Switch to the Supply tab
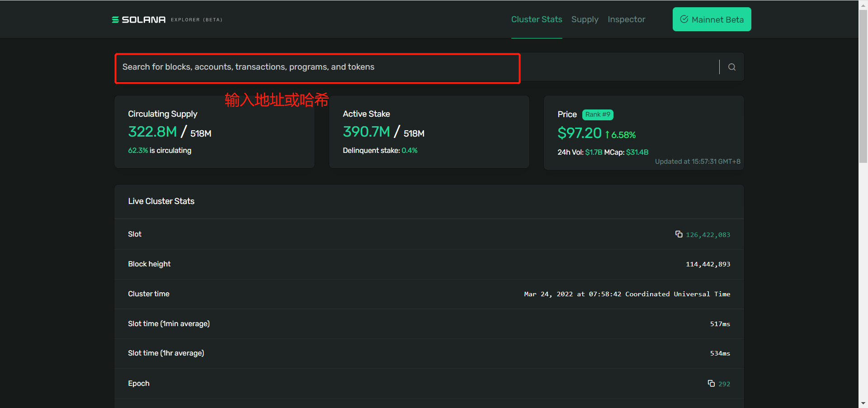 click(585, 19)
